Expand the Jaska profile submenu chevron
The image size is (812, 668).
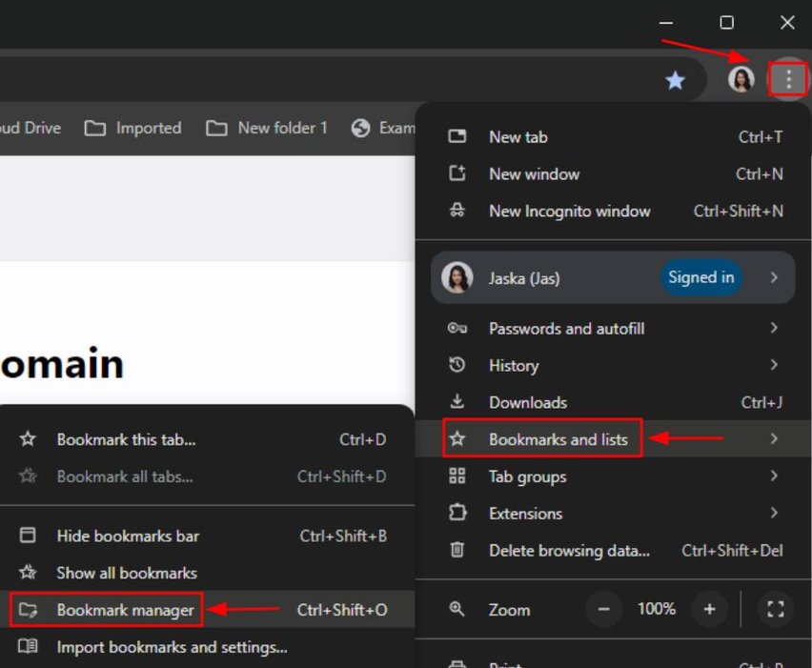point(774,277)
